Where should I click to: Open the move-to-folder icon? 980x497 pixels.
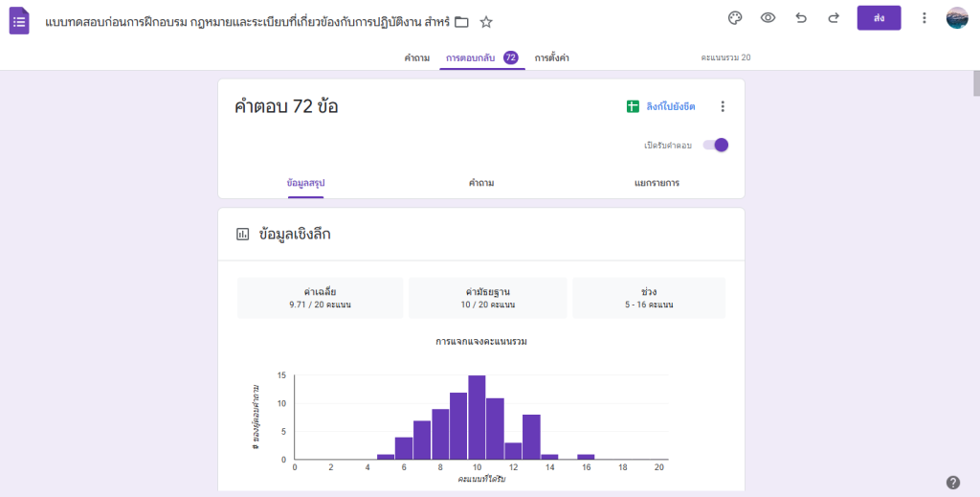click(461, 21)
